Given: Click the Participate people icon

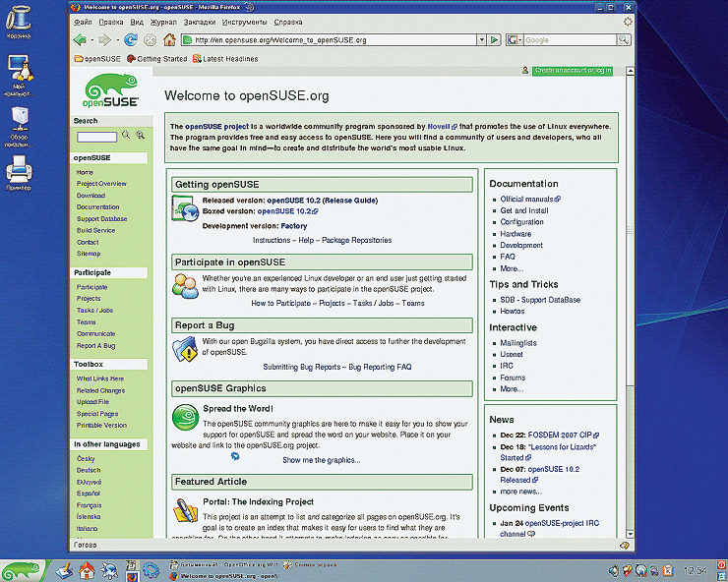Looking at the screenshot, I should 185,285.
